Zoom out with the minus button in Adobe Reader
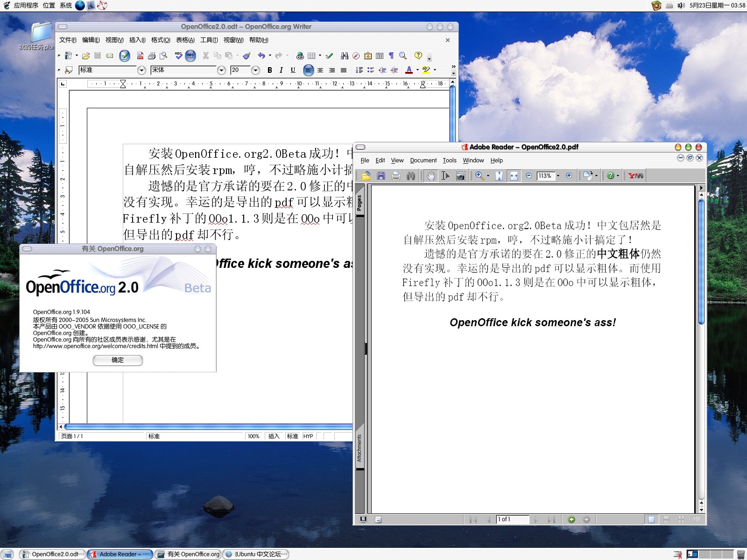This screenshot has width=747, height=560. 529,176
